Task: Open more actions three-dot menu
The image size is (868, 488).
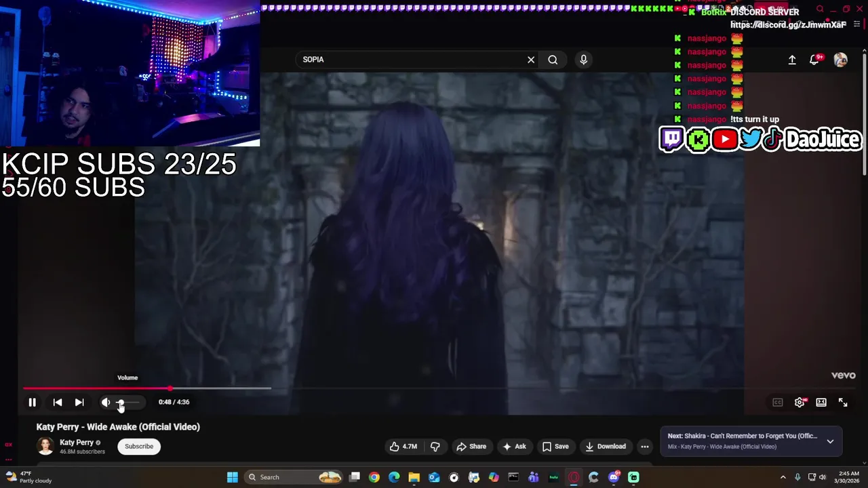Action: pos(645,446)
